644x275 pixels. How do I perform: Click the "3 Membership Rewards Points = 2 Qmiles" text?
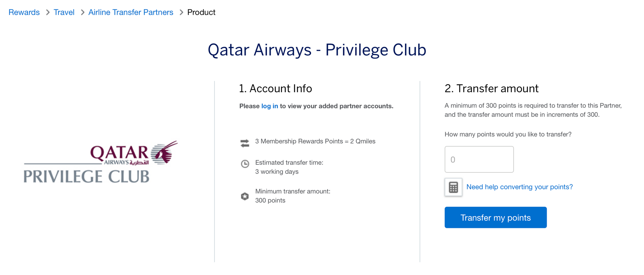tap(315, 141)
